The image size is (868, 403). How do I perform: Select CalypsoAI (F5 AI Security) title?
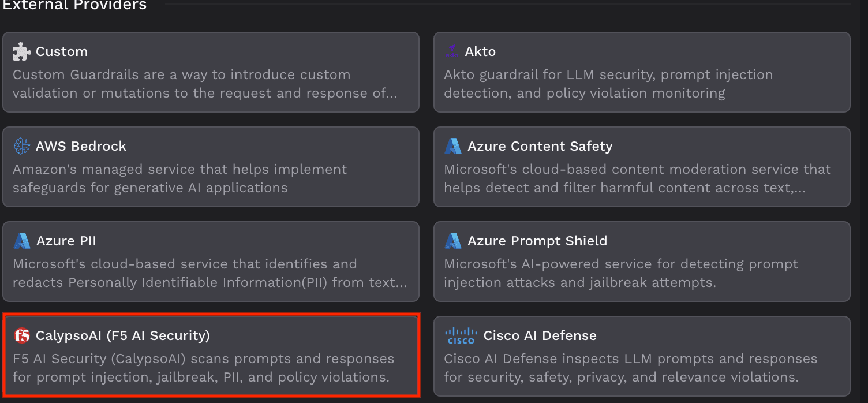(x=123, y=335)
